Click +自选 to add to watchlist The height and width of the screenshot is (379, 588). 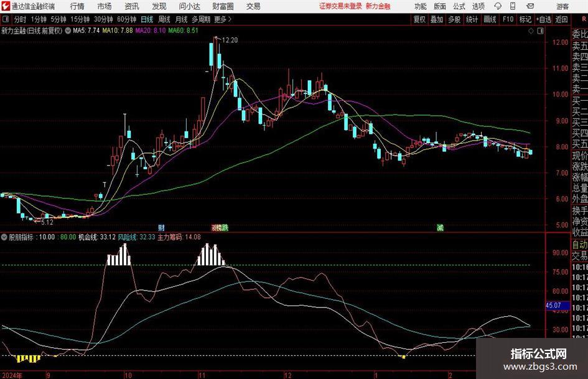coord(543,19)
